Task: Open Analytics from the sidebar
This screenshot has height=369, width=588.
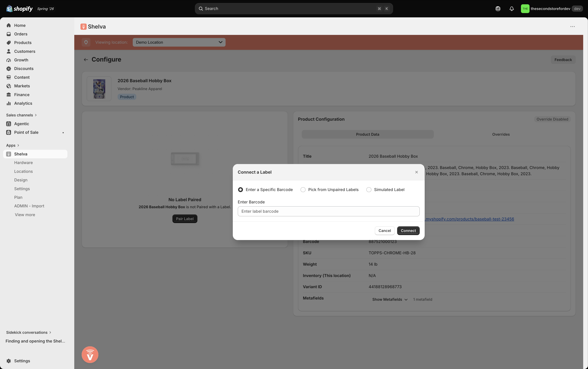Action: click(x=23, y=103)
